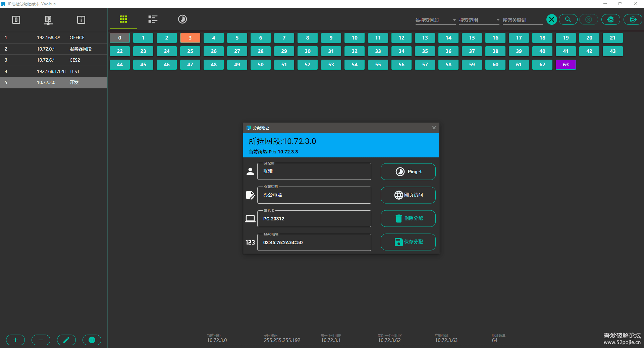Image resolution: width=644 pixels, height=348 pixels.
Task: Click the 删除分配 delete button
Action: click(408, 218)
